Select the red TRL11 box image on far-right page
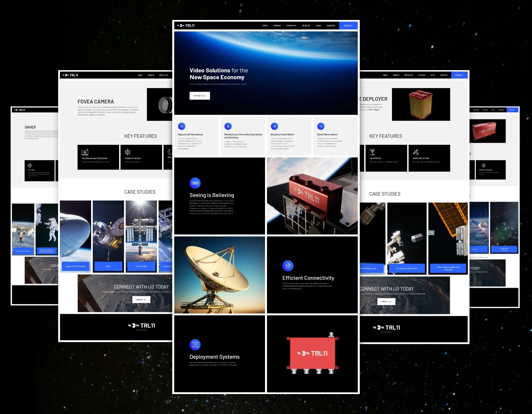Viewport: 532px width, 414px height. pos(487,131)
